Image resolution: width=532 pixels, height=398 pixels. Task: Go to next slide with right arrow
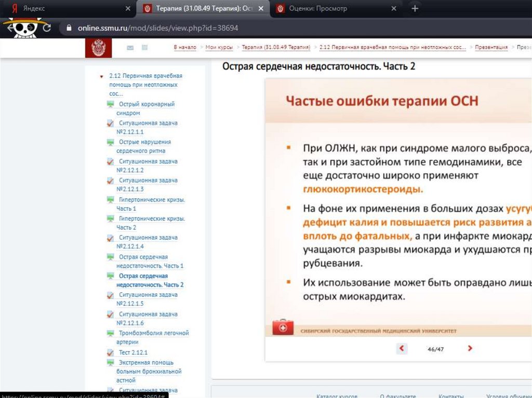[x=470, y=348]
